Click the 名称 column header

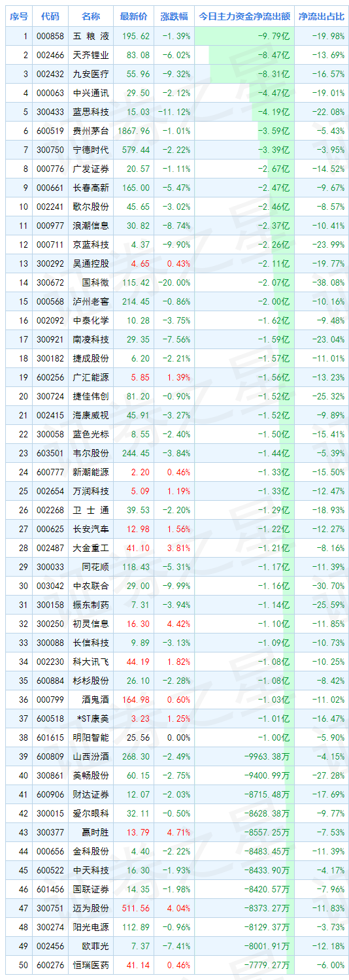(x=91, y=16)
